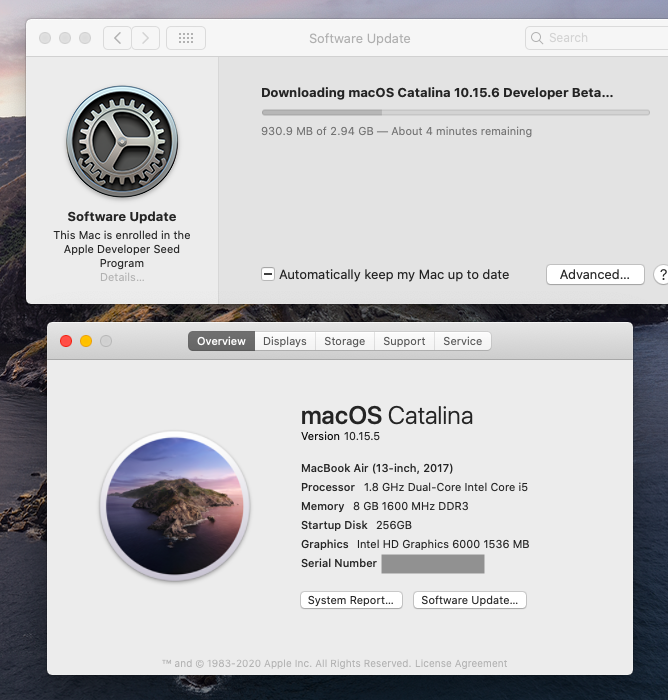Screen dimensions: 668x700
Task: Click in the Search field
Action: tap(598, 38)
